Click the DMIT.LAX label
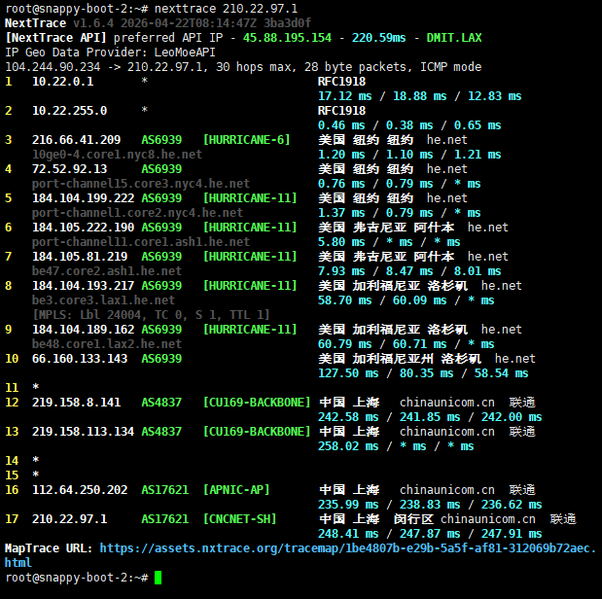 point(454,38)
